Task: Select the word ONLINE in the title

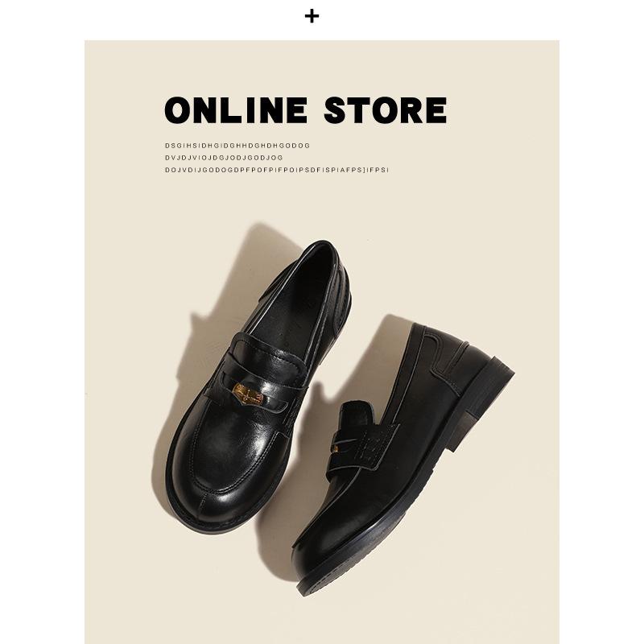Action: (236, 110)
